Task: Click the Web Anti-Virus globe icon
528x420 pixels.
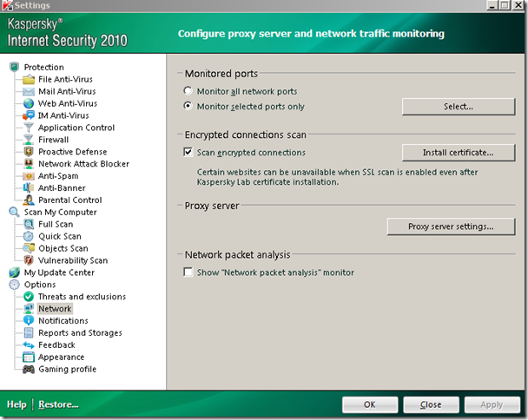Action: click(29, 103)
